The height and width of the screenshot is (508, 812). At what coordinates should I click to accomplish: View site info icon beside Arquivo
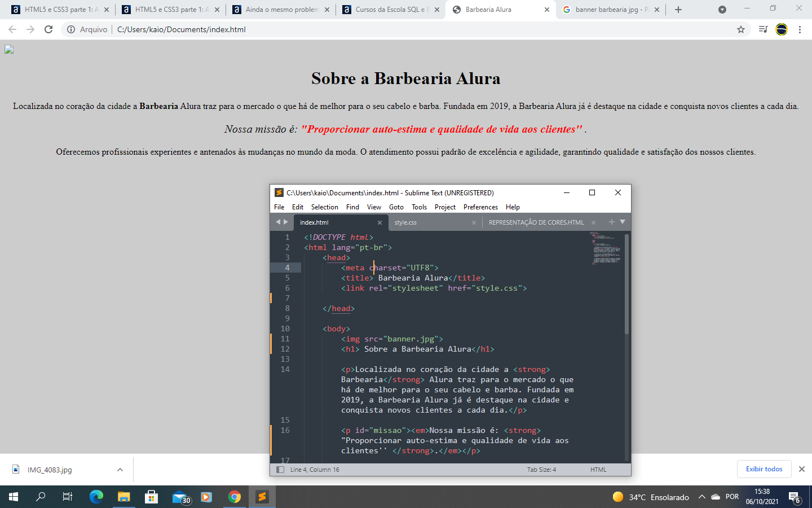[71, 29]
